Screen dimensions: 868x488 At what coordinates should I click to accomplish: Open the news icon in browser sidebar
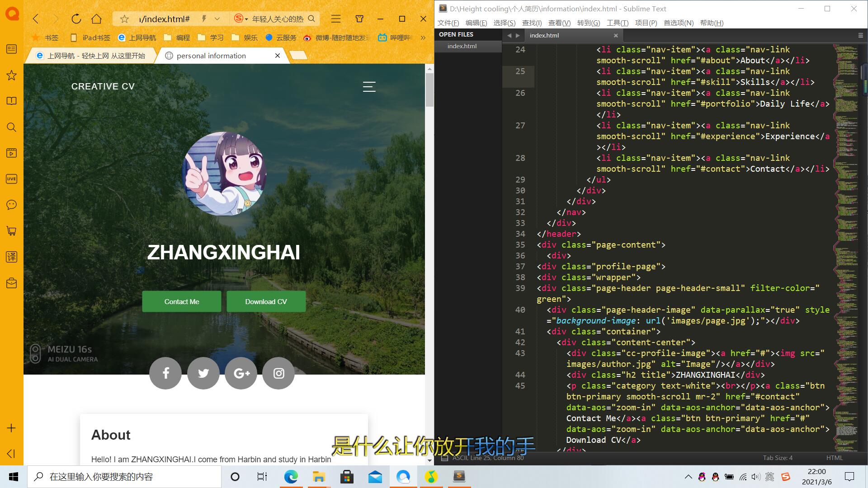click(12, 49)
